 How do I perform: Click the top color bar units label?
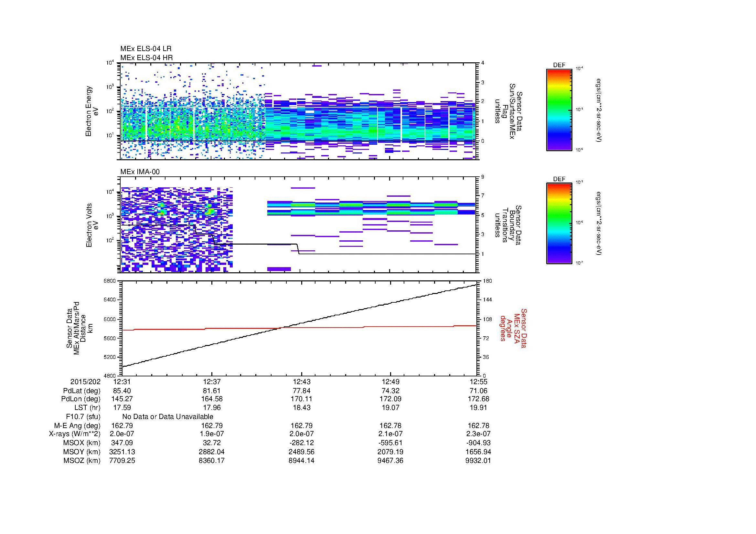tap(599, 110)
